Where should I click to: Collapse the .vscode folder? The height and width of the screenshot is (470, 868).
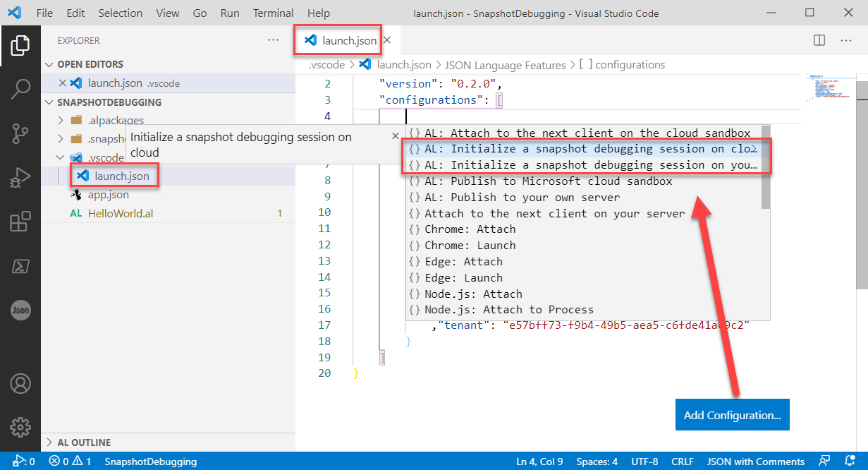[61, 157]
